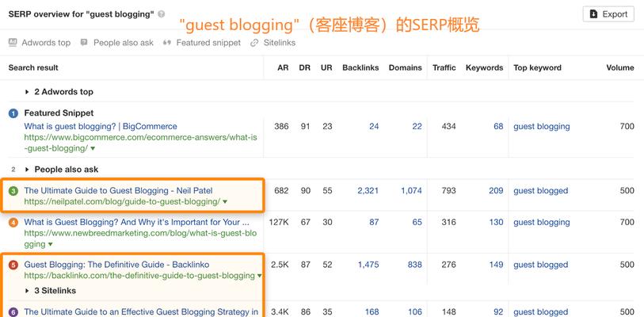The height and width of the screenshot is (317, 644).
Task: Click position badge 5 for Backlinko result
Action: (13, 265)
